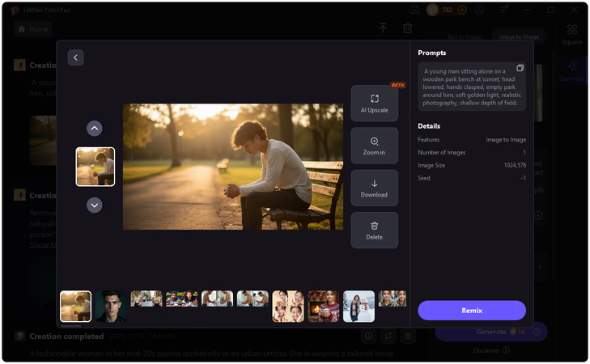Click the Generate button in background window
The width and height of the screenshot is (590, 364).
491,332
